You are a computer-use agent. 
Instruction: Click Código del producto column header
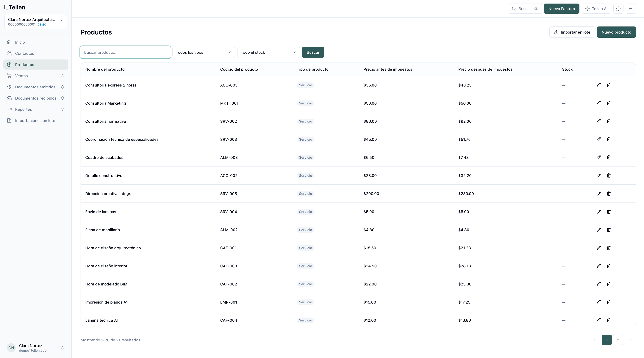coord(239,69)
